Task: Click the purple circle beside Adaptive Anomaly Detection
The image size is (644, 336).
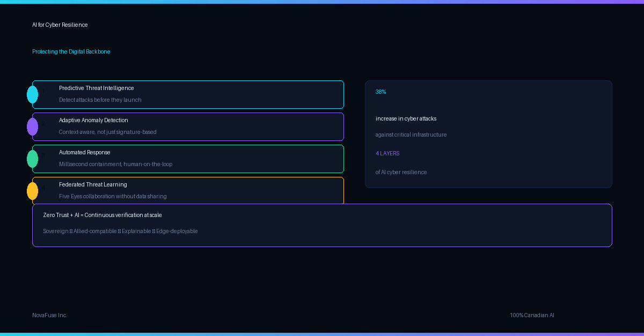Action: (33, 126)
